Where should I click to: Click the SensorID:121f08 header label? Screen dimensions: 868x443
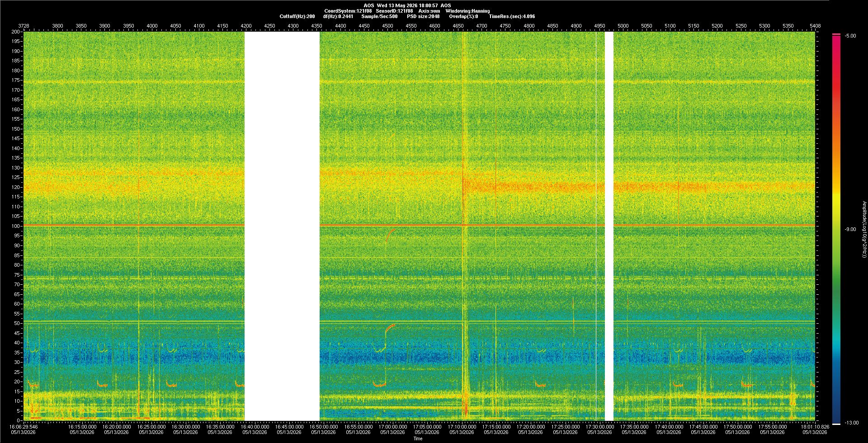click(x=394, y=11)
